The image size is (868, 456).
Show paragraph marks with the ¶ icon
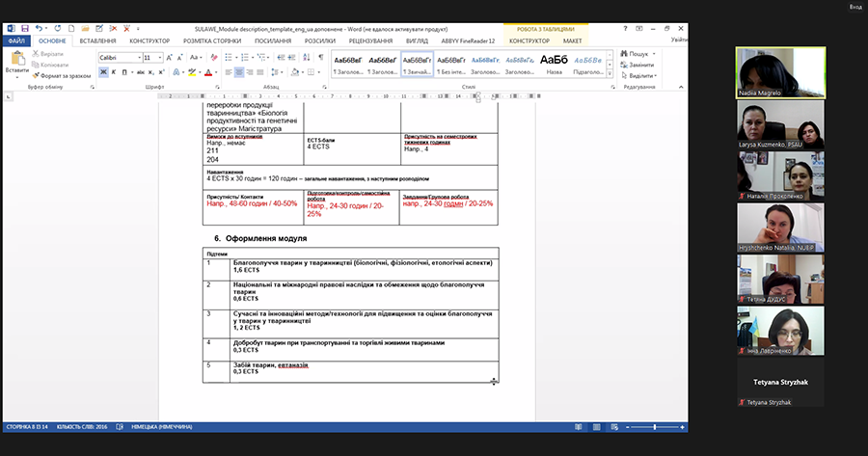click(x=320, y=58)
